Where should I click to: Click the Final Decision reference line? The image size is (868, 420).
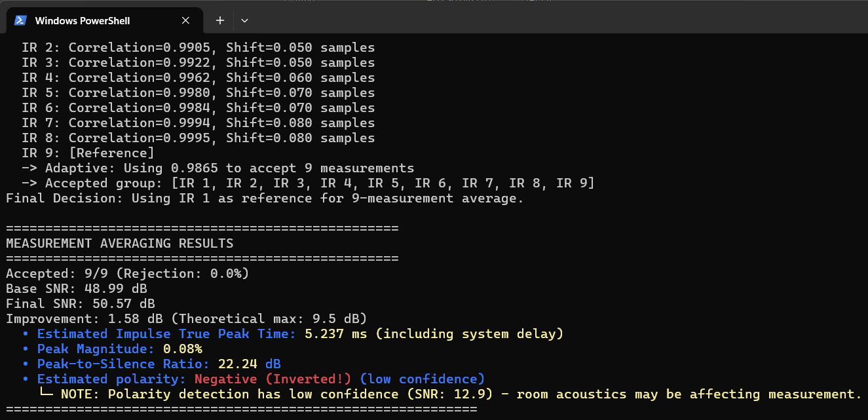coord(265,198)
